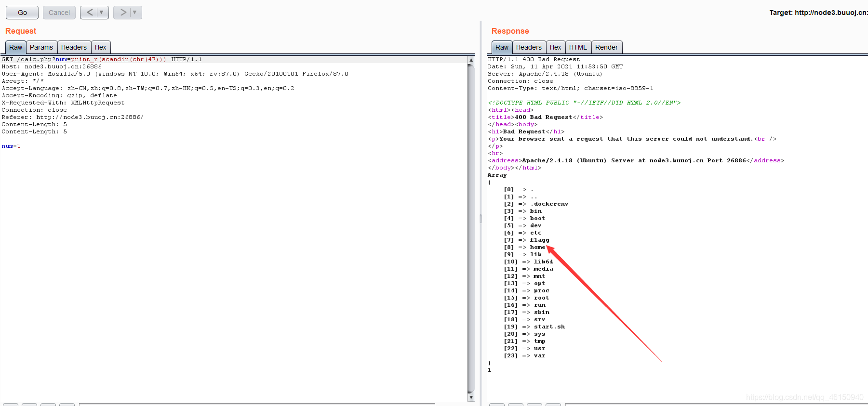Open the Response Hex tab
Viewport: 868px width, 406px height.
[x=555, y=47]
